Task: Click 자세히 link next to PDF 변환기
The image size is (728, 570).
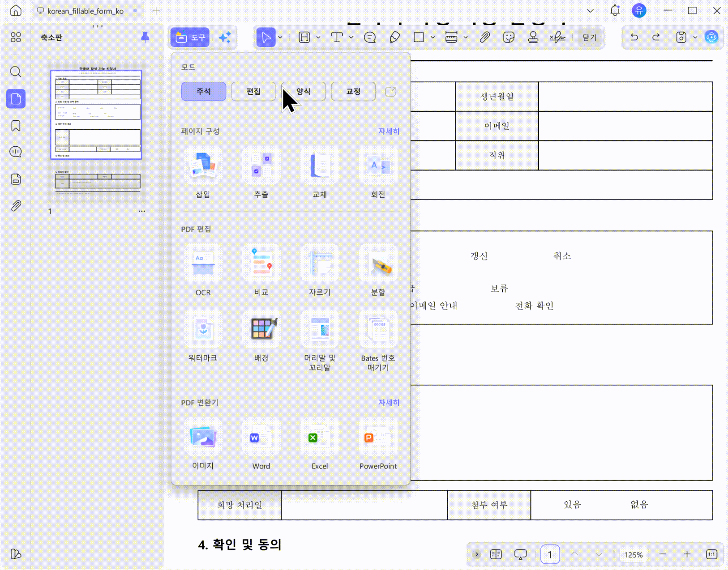Action: coord(389,403)
